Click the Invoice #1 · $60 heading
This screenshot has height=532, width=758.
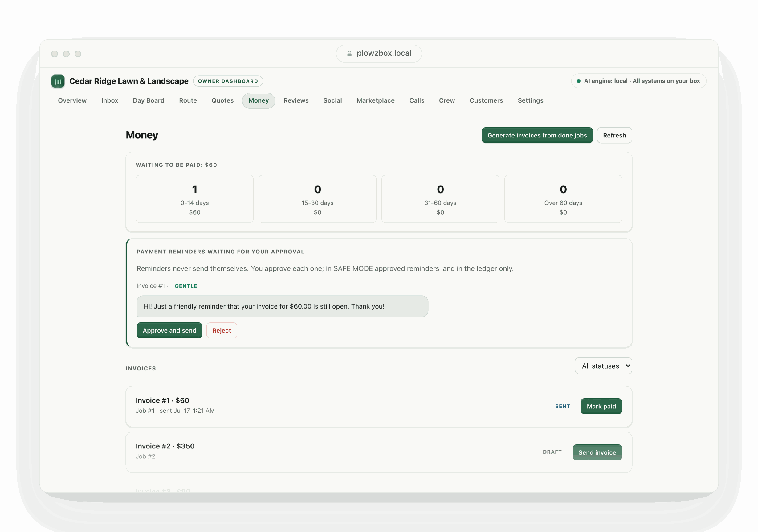(x=162, y=401)
